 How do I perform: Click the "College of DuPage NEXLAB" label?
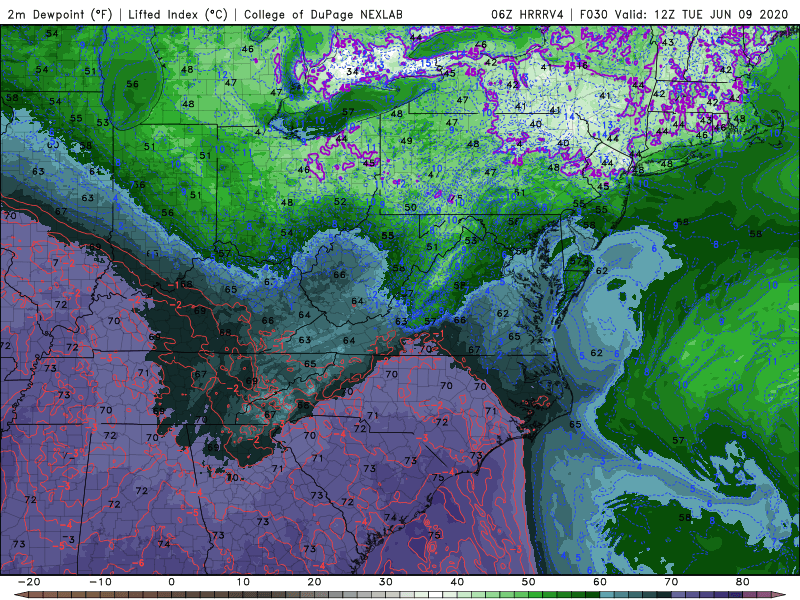323,15
